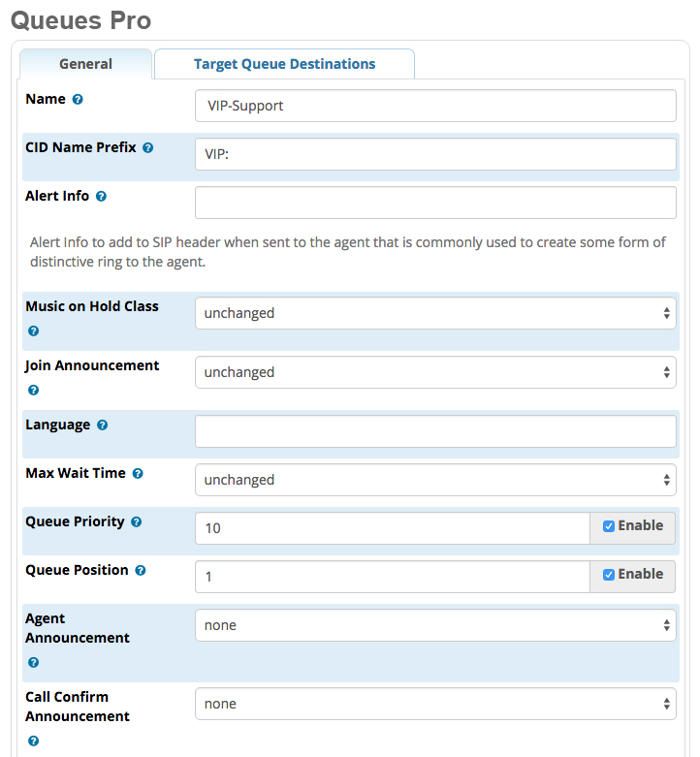Select Agent Announcement dropdown
700x757 pixels.
435,625
